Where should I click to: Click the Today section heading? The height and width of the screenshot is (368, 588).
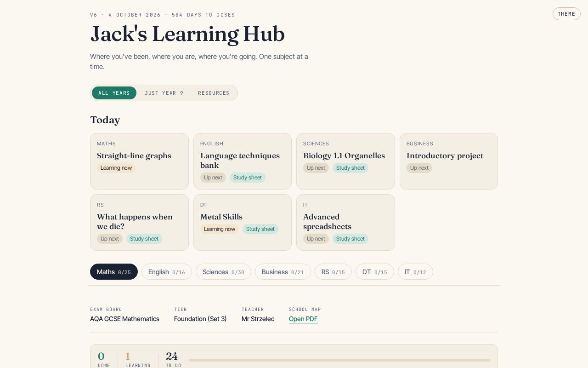[105, 120]
